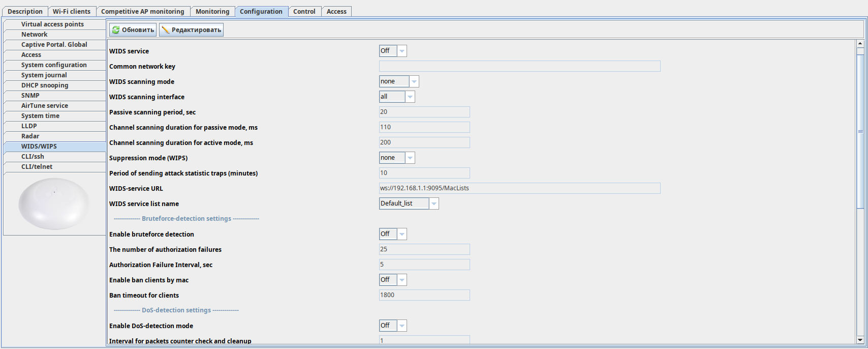This screenshot has width=868, height=349.
Task: Select AirTune service in the sidebar
Action: pos(45,106)
